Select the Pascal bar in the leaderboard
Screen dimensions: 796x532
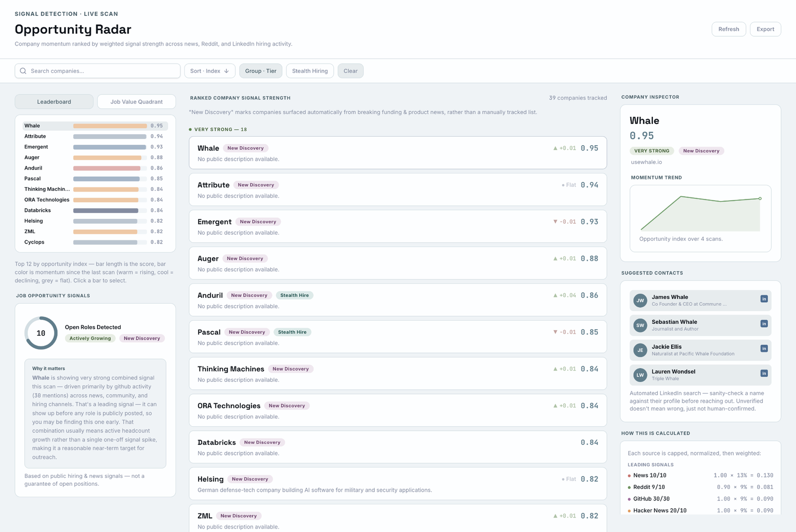pos(95,178)
